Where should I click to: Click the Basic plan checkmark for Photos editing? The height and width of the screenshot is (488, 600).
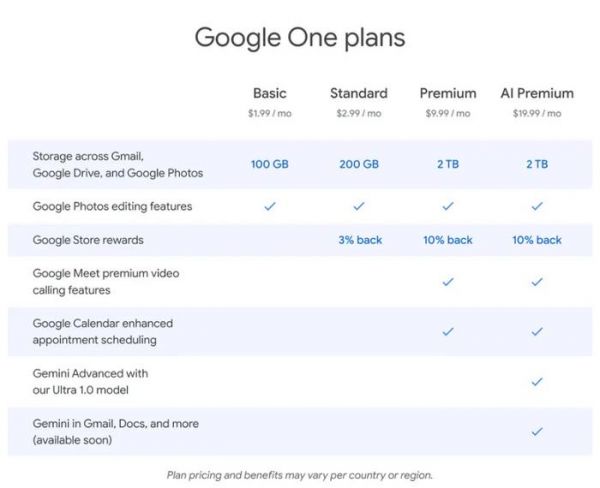click(x=269, y=206)
